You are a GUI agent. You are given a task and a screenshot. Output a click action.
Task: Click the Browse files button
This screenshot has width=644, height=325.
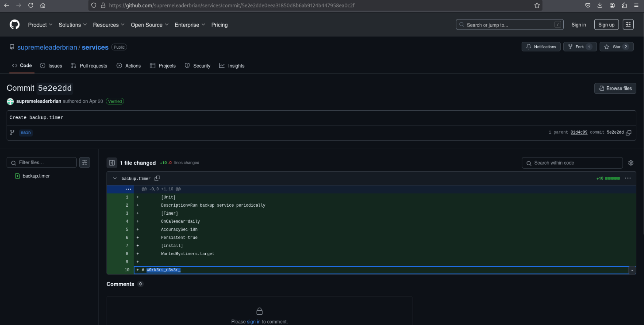(615, 89)
